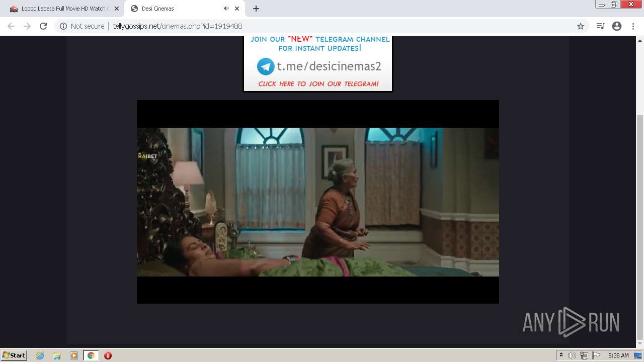
Task: Click here to join our Telegram
Action: 318,84
